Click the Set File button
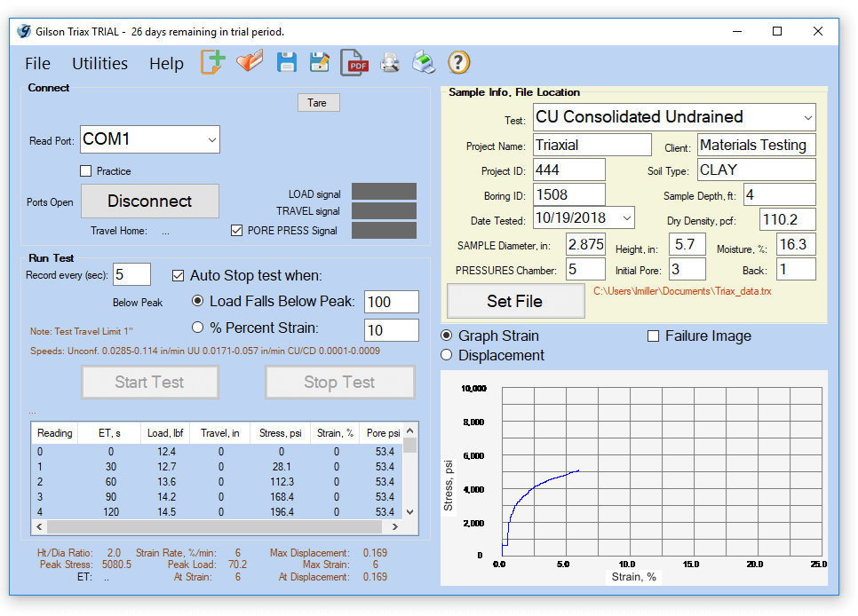This screenshot has width=858, height=616. pos(515,301)
